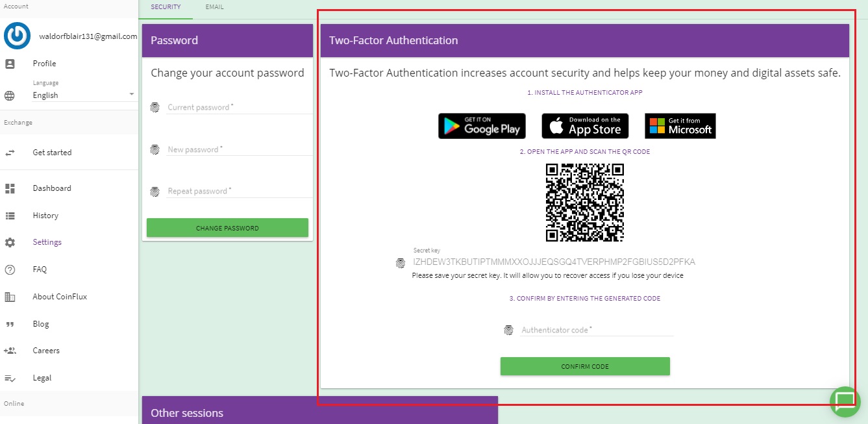Click fingerprint icon beside Authenticator code
Viewport: 868px width, 424px height.
click(508, 330)
